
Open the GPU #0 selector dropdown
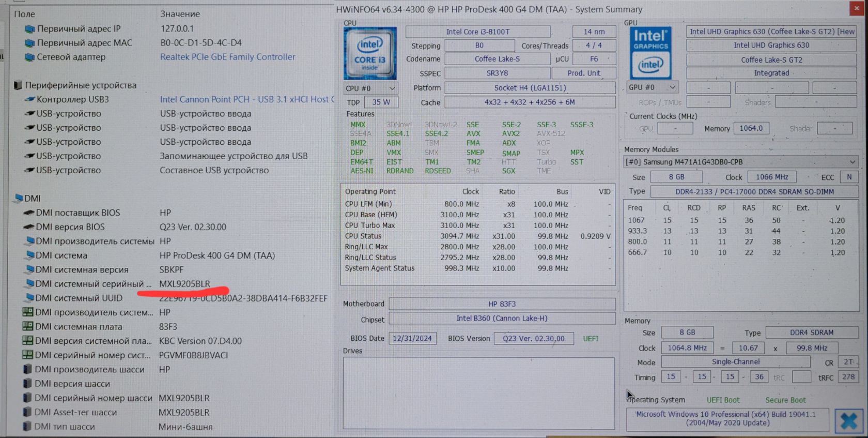click(x=652, y=87)
